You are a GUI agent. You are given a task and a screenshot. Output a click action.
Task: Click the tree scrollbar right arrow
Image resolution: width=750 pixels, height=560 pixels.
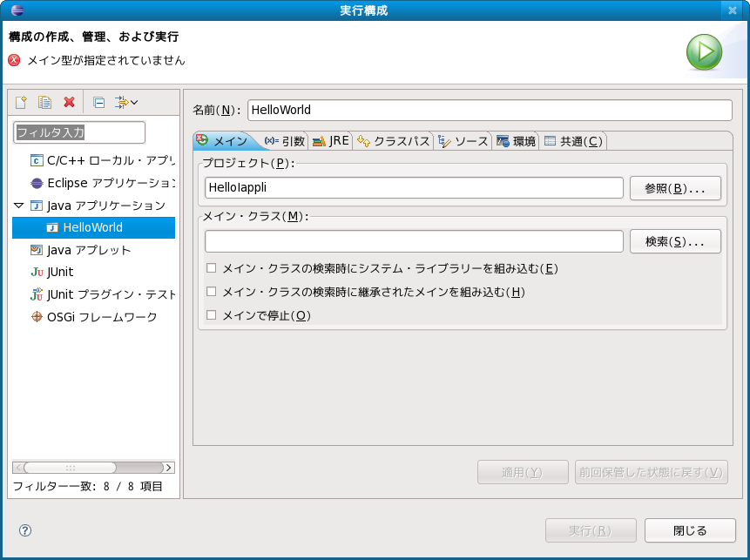(168, 467)
